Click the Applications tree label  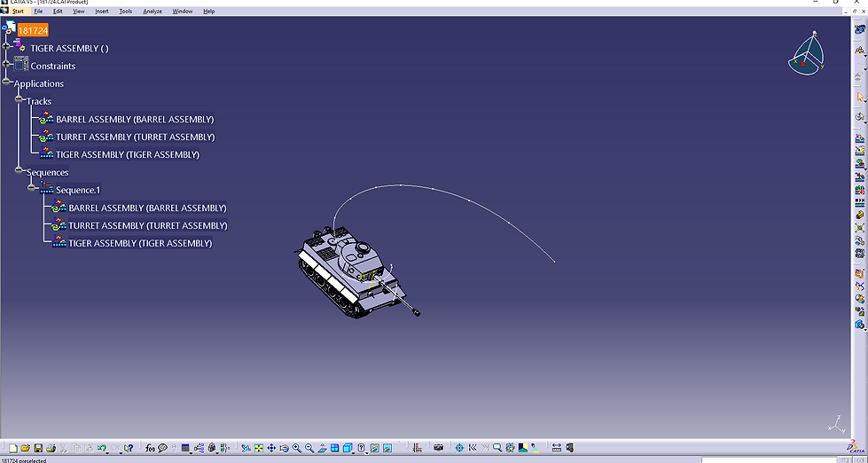39,83
